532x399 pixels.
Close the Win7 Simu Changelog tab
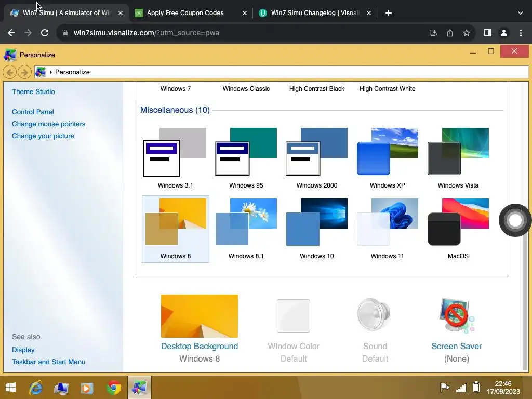point(369,13)
